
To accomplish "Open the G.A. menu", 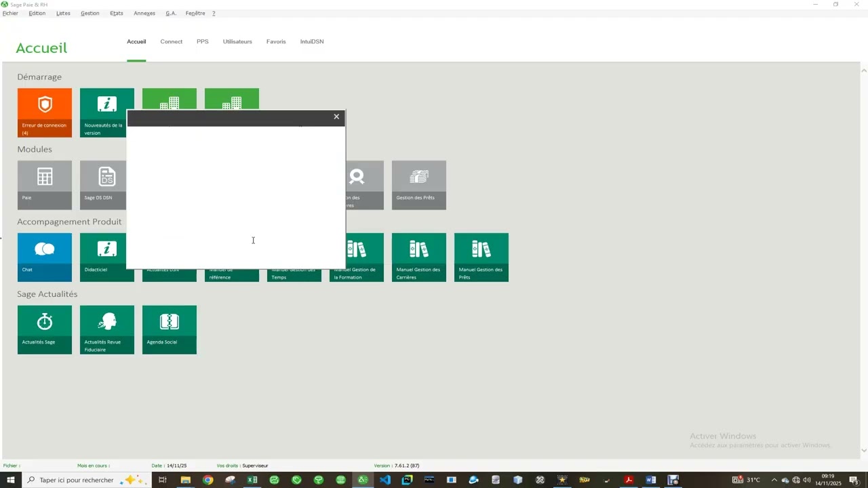I will (171, 13).
